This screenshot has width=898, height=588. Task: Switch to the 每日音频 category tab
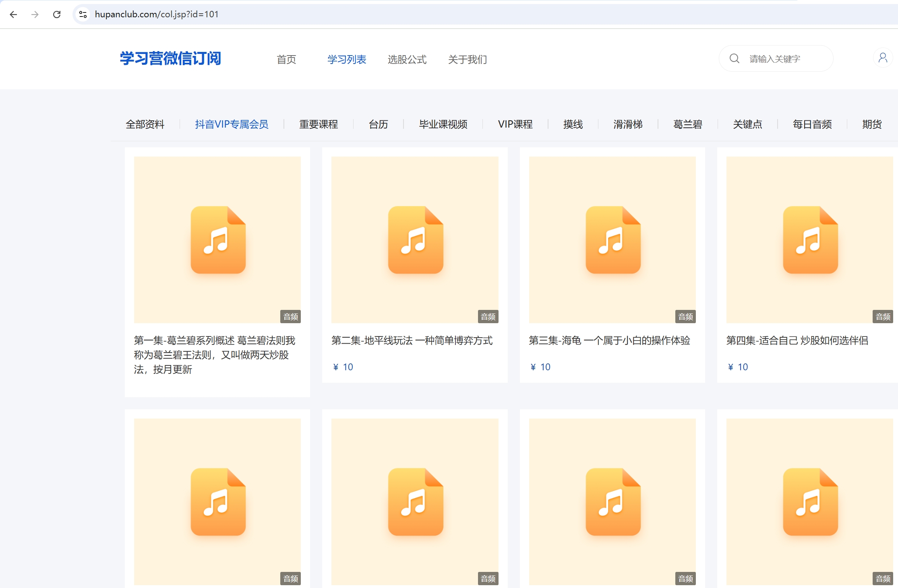coord(812,124)
